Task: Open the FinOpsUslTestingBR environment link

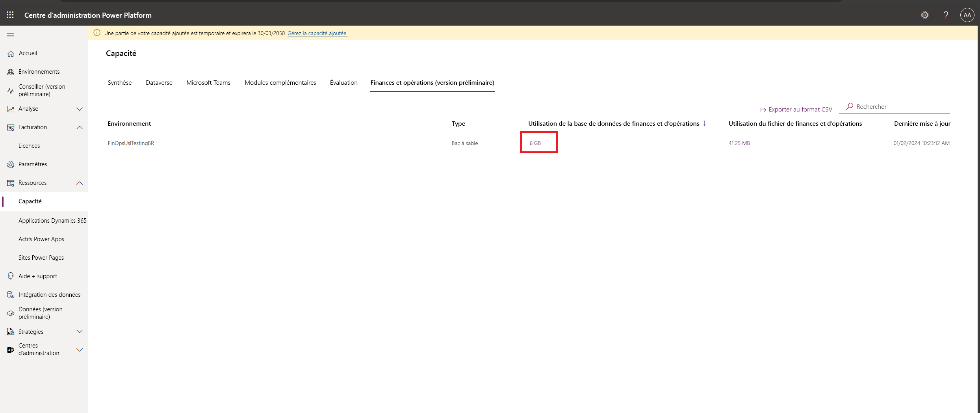Action: pyautogui.click(x=131, y=143)
